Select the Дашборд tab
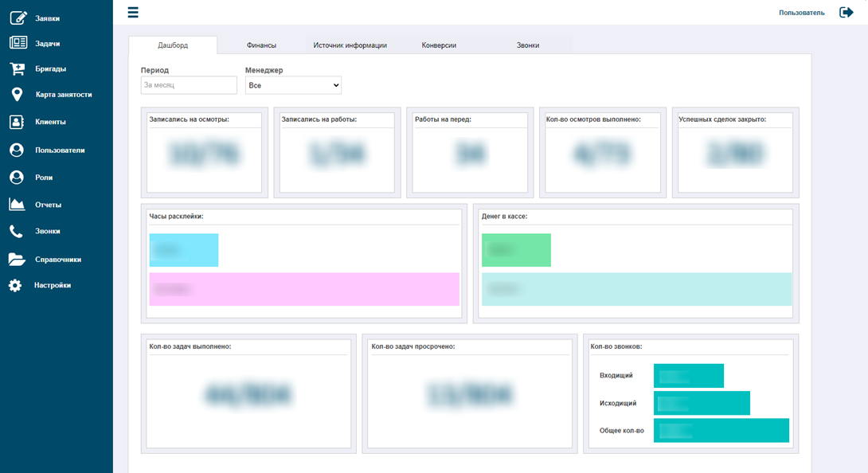This screenshot has width=868, height=473. pos(173,45)
